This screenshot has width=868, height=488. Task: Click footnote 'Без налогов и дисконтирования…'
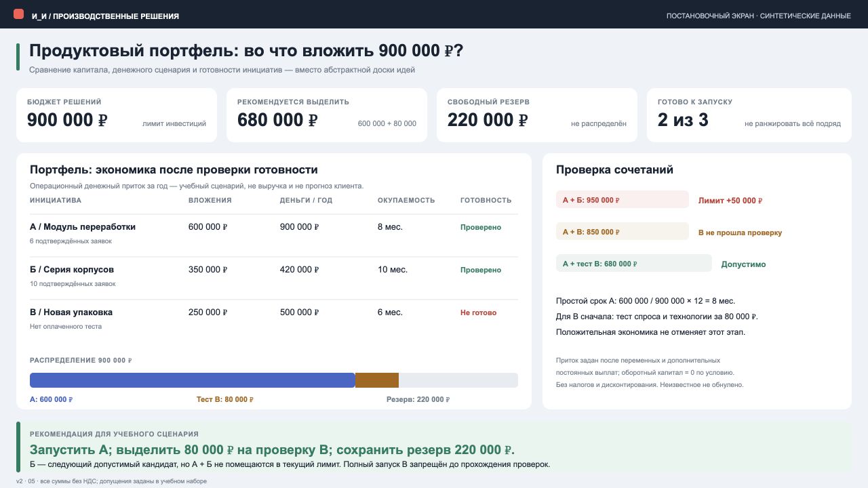coord(650,385)
